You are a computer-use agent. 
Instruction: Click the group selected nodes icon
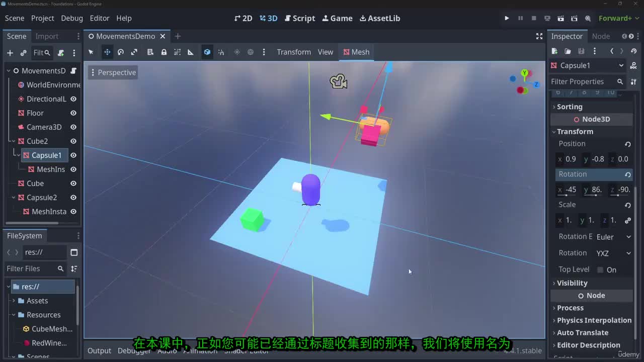pos(177,52)
